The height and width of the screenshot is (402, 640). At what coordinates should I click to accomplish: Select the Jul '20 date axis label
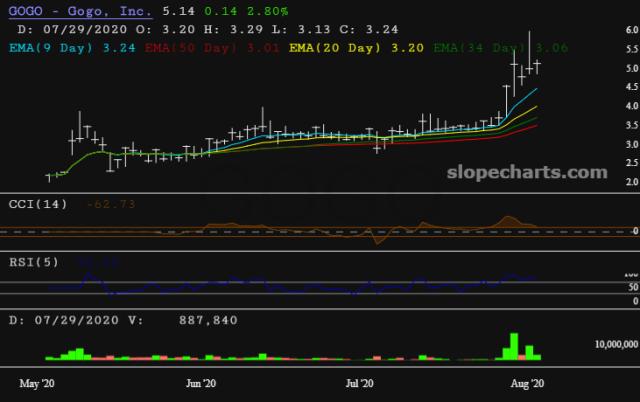[360, 384]
